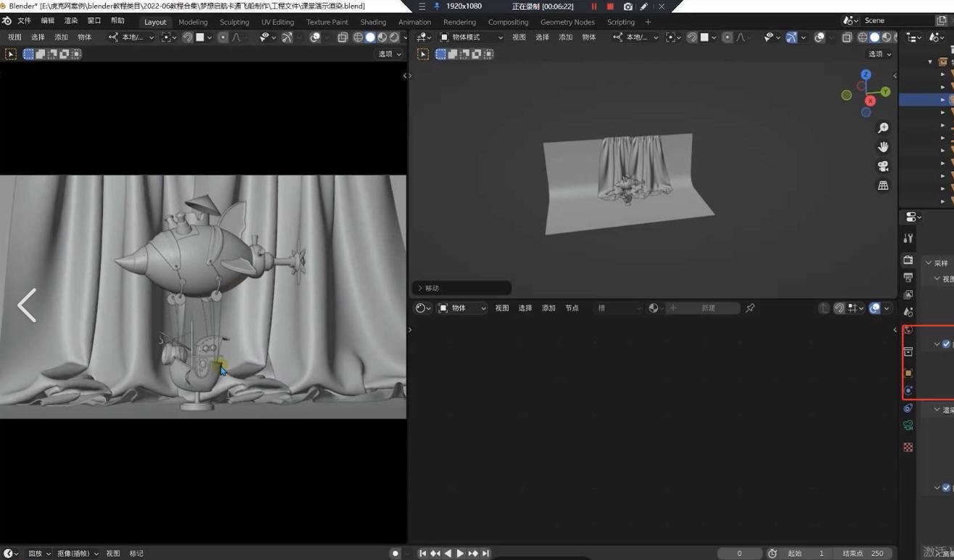Open the Texture properties tab (checker icon)
Viewport: 954px width, 560px height.
(x=908, y=448)
